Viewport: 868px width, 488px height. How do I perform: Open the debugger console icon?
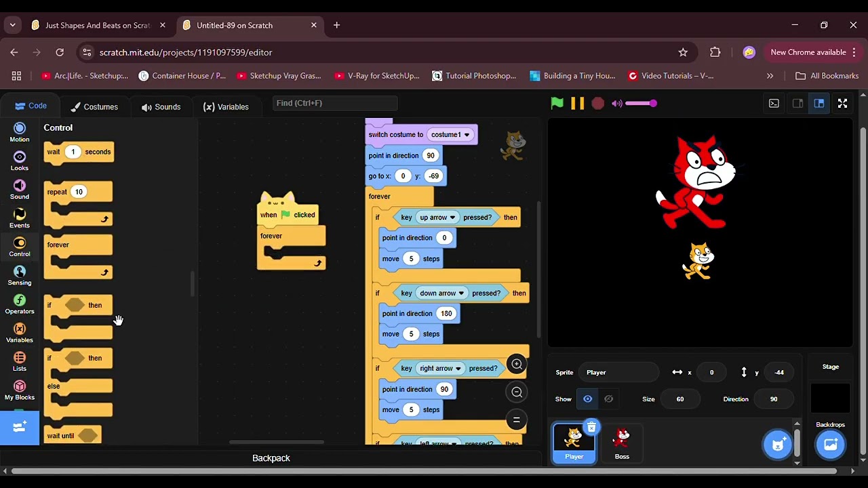pyautogui.click(x=774, y=103)
